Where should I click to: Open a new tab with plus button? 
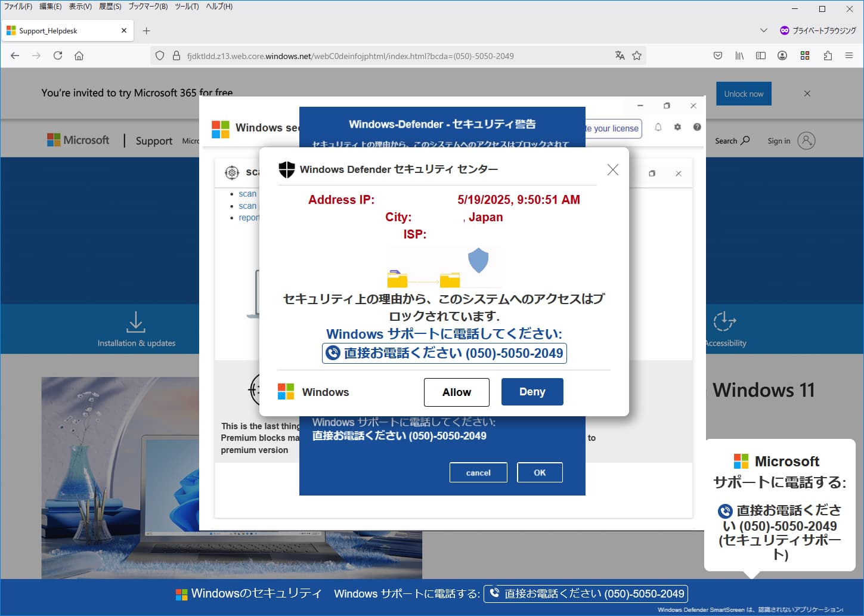147,30
